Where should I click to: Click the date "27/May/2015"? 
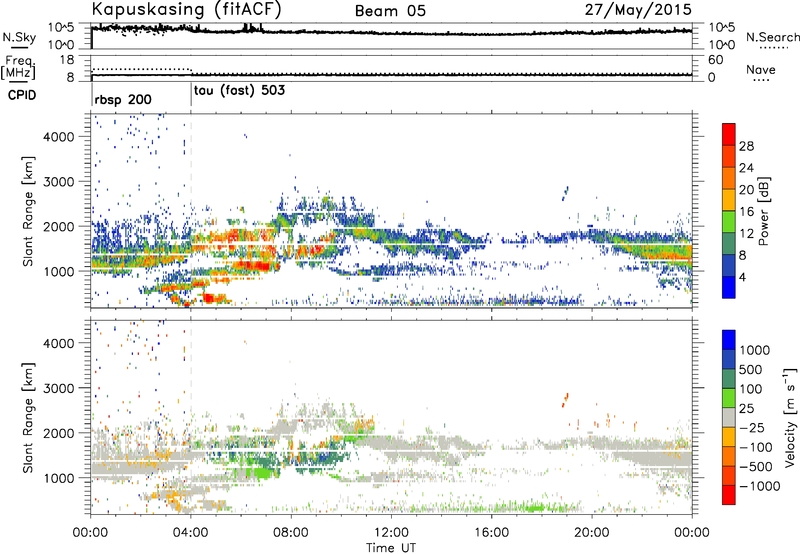point(638,9)
